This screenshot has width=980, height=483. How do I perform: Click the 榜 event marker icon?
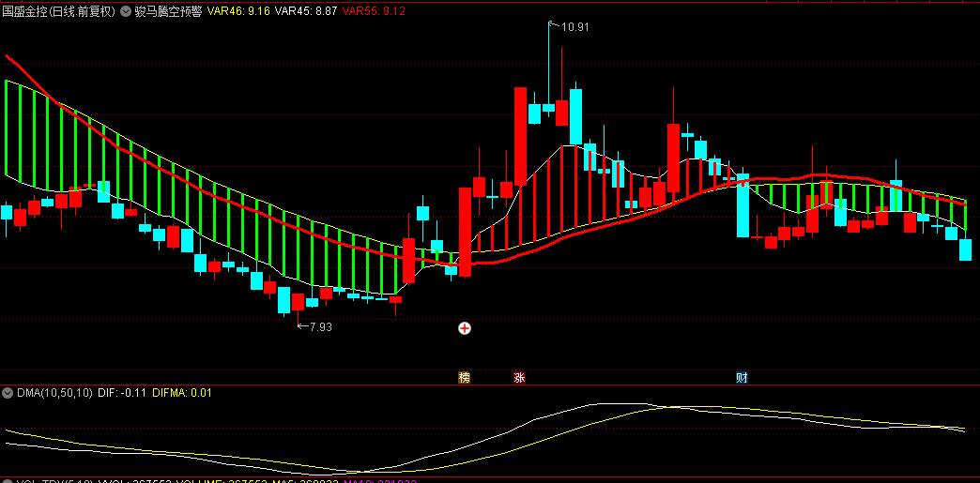tap(464, 377)
